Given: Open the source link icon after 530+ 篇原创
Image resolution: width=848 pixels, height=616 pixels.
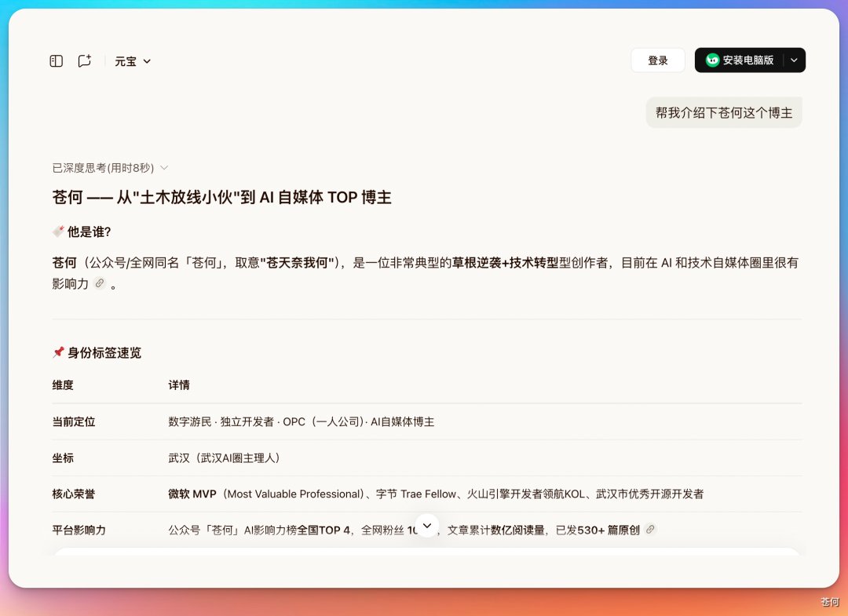Looking at the screenshot, I should (651, 530).
